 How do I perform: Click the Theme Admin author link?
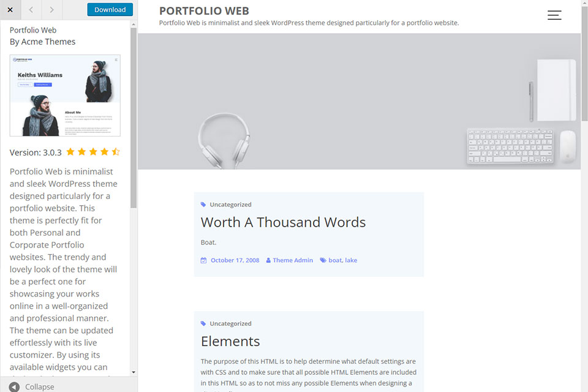293,260
